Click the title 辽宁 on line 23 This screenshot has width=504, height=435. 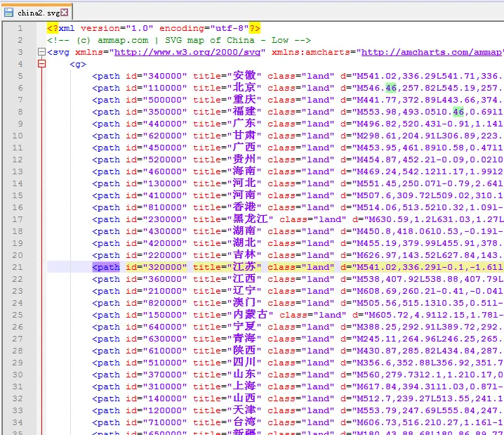point(244,290)
